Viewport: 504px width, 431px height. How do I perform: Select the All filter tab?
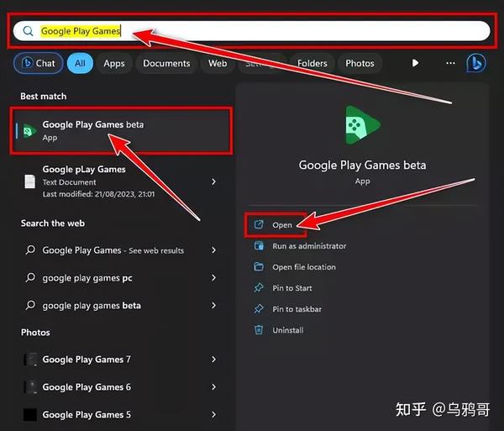coord(80,63)
